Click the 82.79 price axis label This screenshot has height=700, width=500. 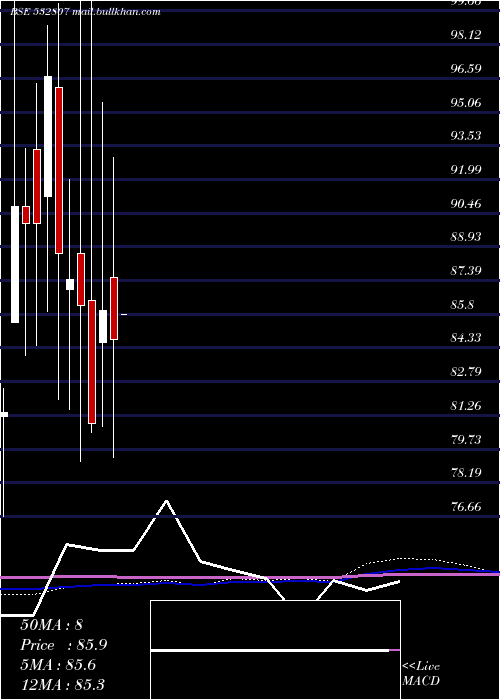466,371
